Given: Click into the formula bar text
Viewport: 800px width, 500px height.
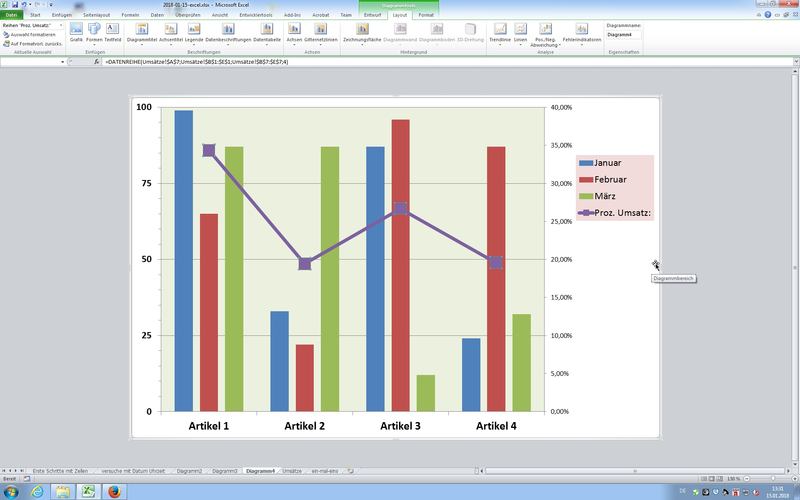Looking at the screenshot, I should pos(196,62).
